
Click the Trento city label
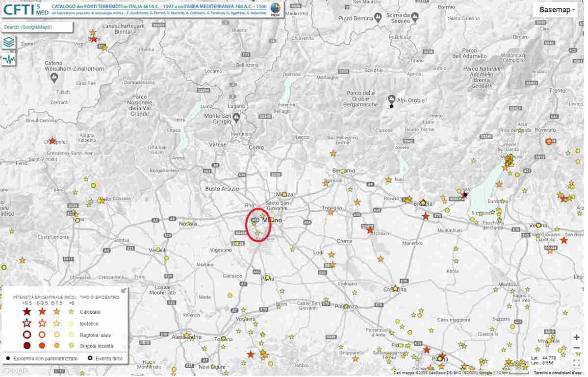point(557,91)
